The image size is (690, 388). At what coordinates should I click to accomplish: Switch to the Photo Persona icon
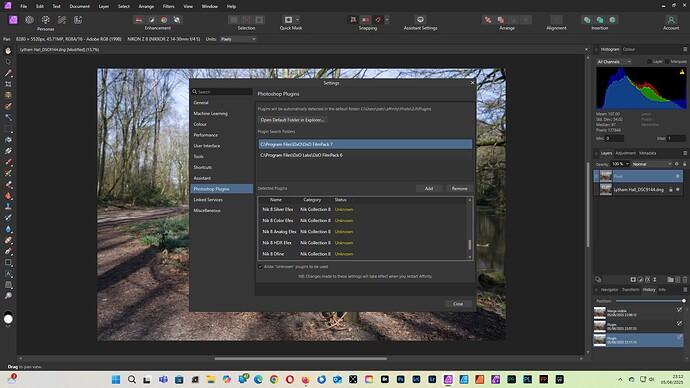[13, 20]
